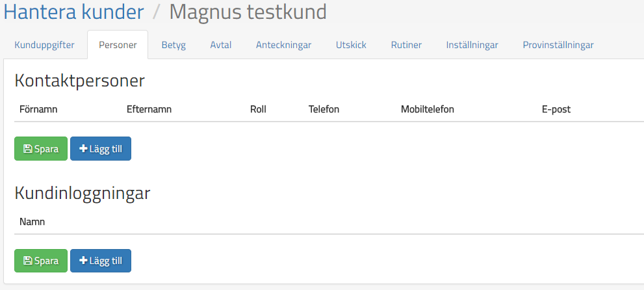The height and width of the screenshot is (290, 644).
Task: Click the save icon under Kontaktpersoner
Action: point(28,149)
